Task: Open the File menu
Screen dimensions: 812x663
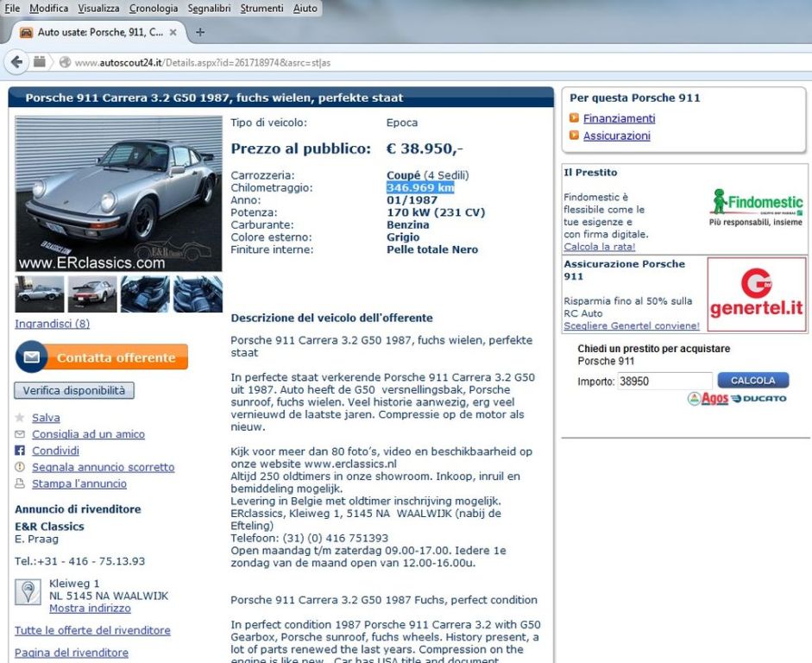Action: [x=12, y=9]
